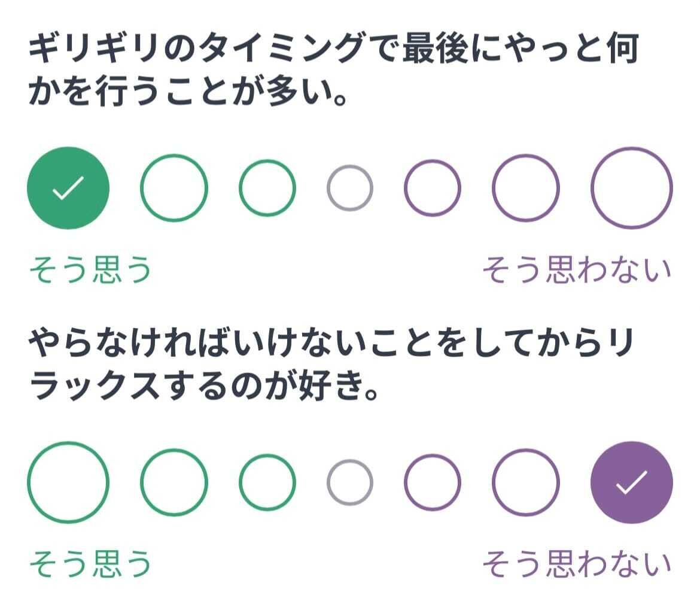Screen dimensions: 700x601
Task: Select largest green circle for the relax question
Action: [x=68, y=482]
